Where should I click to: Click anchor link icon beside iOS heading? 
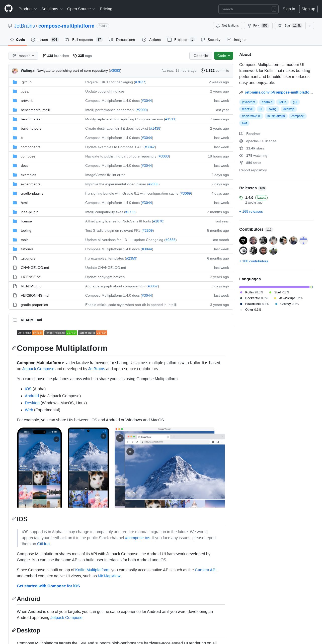point(14,519)
